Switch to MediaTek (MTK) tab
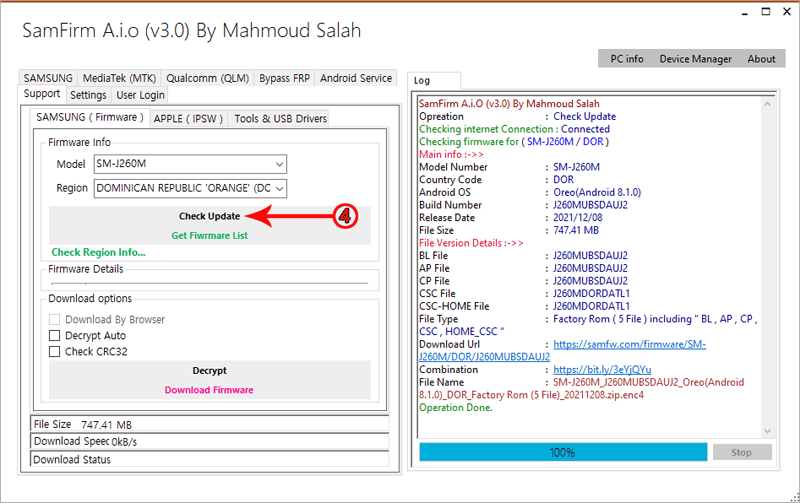Screen dimensions: 800x503 118,78
